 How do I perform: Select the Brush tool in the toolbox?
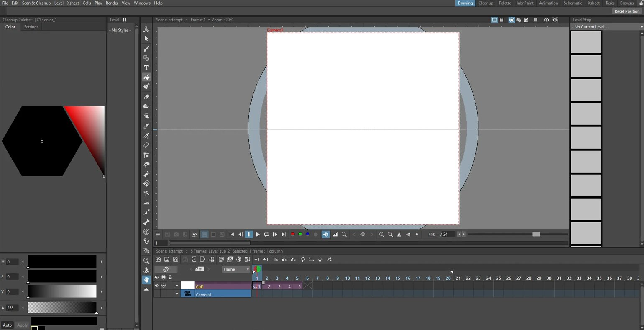(x=146, y=49)
